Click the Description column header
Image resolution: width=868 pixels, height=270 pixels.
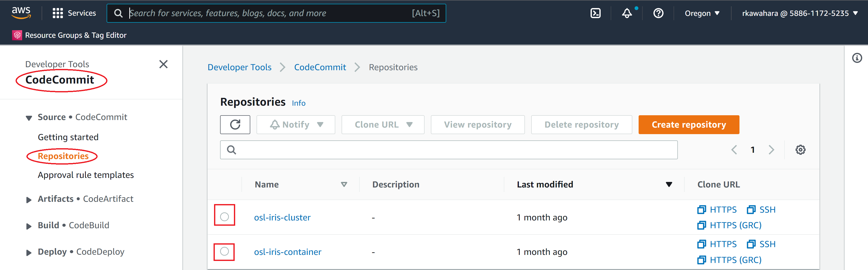396,185
